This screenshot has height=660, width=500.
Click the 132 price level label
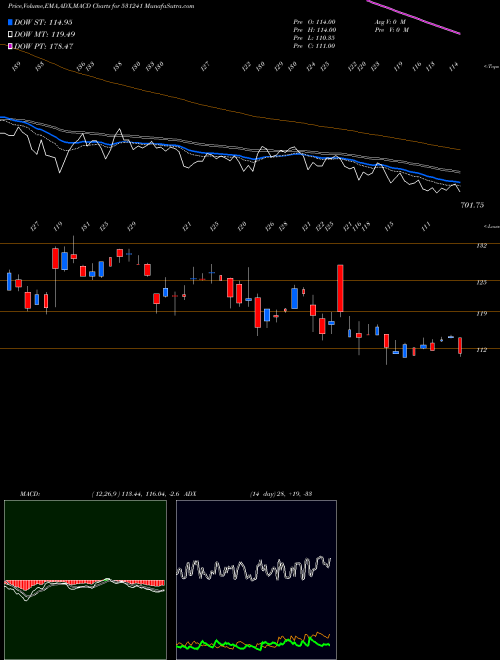point(481,246)
